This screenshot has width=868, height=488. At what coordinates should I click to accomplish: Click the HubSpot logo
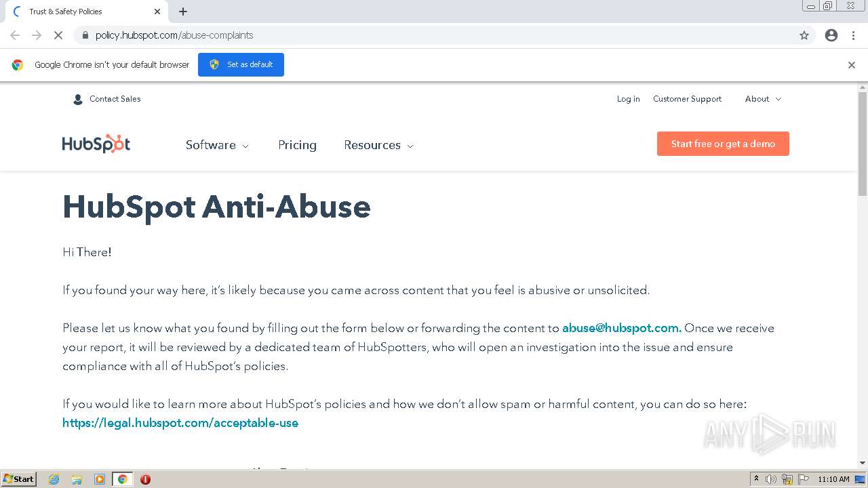point(96,144)
